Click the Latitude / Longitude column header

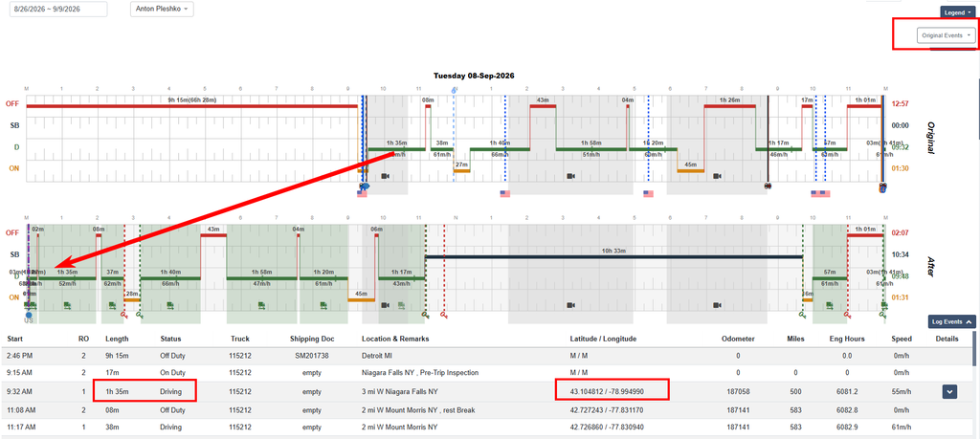tap(603, 339)
